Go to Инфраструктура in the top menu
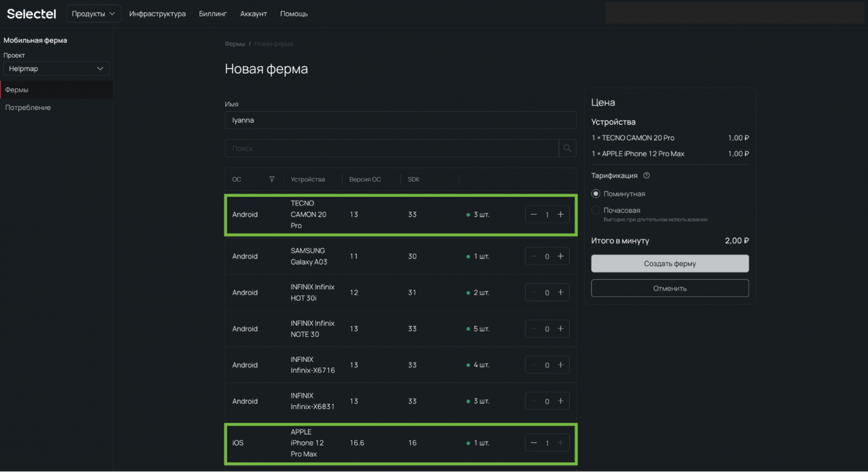This screenshot has height=472, width=868. (157, 14)
